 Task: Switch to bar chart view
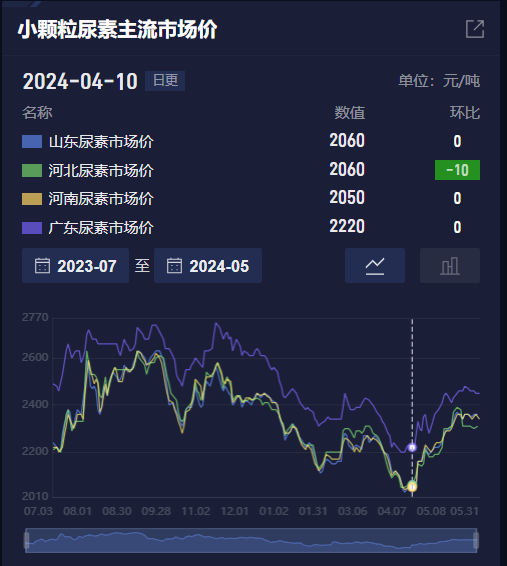(x=450, y=266)
